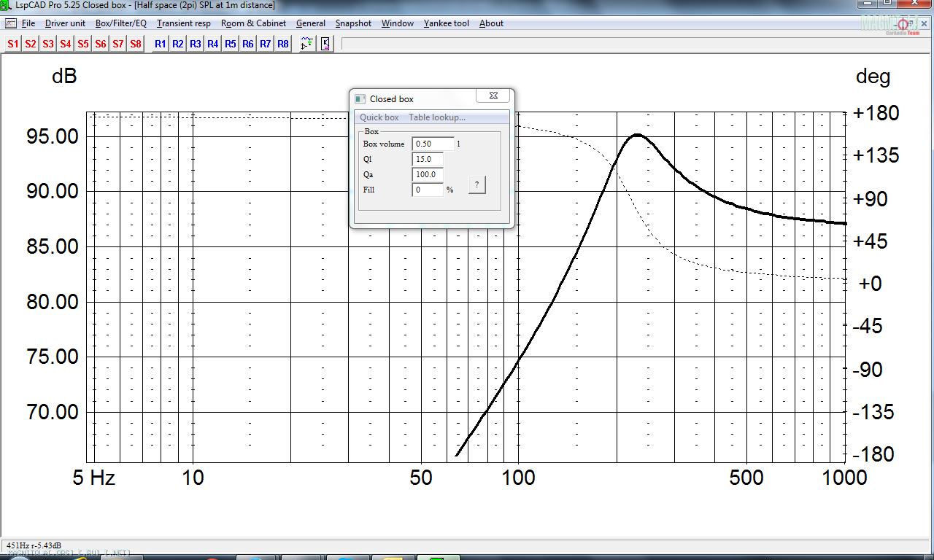Click the Qa value field
Screen dimensions: 934x560
(x=428, y=174)
